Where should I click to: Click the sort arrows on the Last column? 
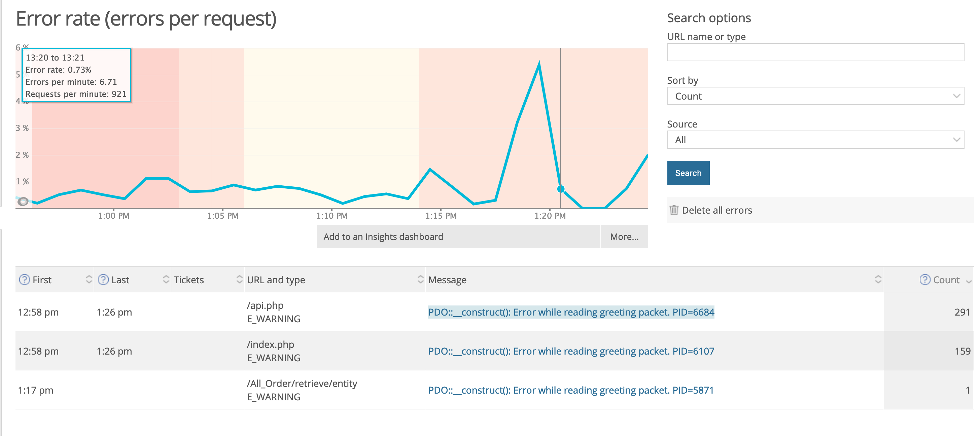(166, 280)
